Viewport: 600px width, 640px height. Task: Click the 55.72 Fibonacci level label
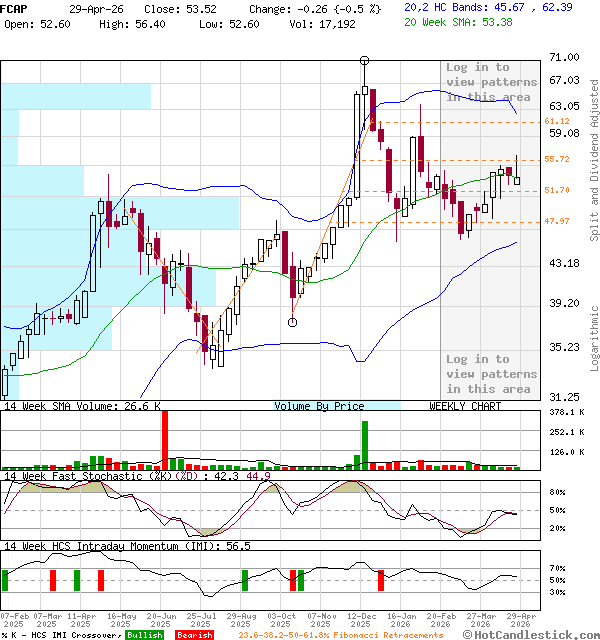coord(557,159)
